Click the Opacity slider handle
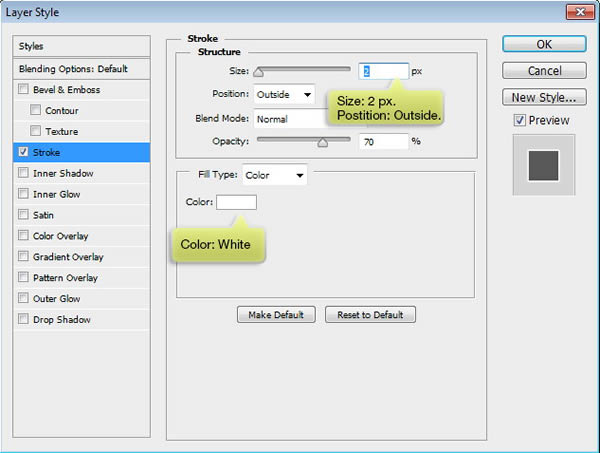The height and width of the screenshot is (453, 600). (x=322, y=142)
